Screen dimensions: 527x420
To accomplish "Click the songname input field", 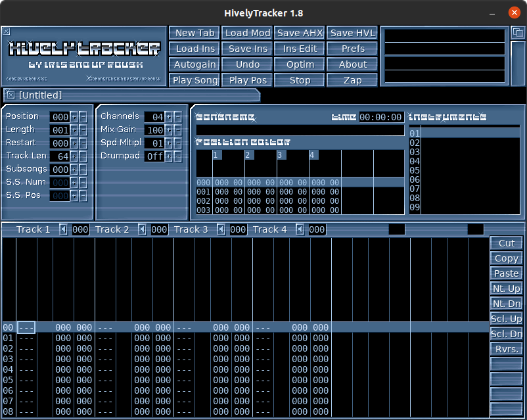I will coord(300,131).
